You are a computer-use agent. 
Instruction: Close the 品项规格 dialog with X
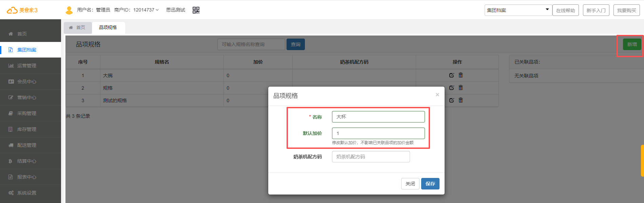437,95
